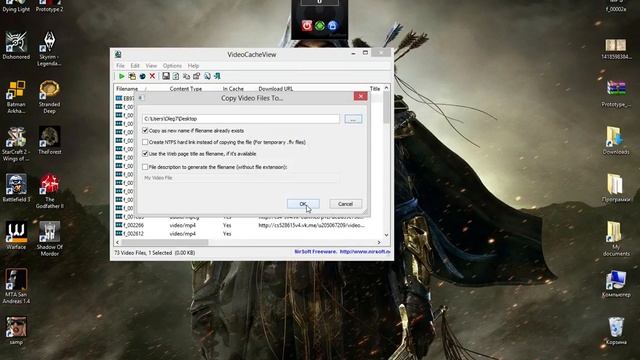Click the My Video File description field
Image resolution: width=640 pixels, height=360 pixels.
click(x=241, y=178)
